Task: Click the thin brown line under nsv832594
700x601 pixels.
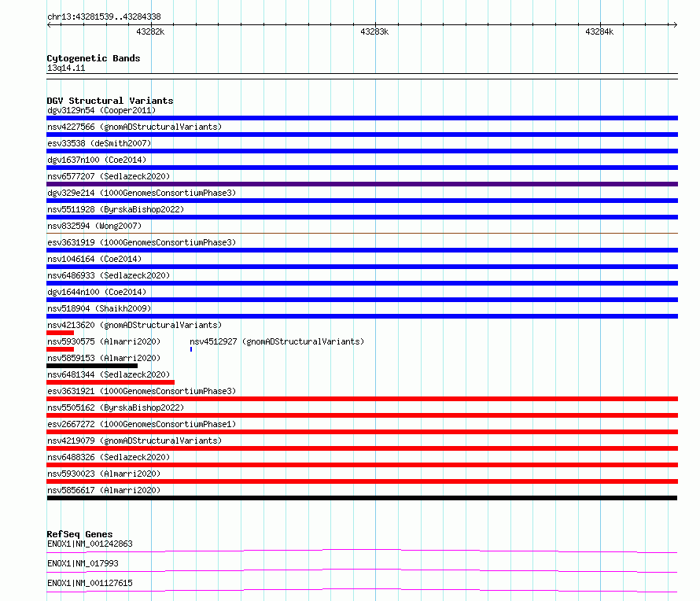Action: click(x=362, y=233)
